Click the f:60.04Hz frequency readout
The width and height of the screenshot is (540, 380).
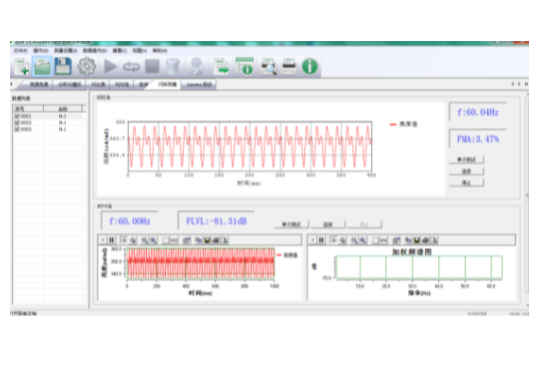click(x=478, y=112)
